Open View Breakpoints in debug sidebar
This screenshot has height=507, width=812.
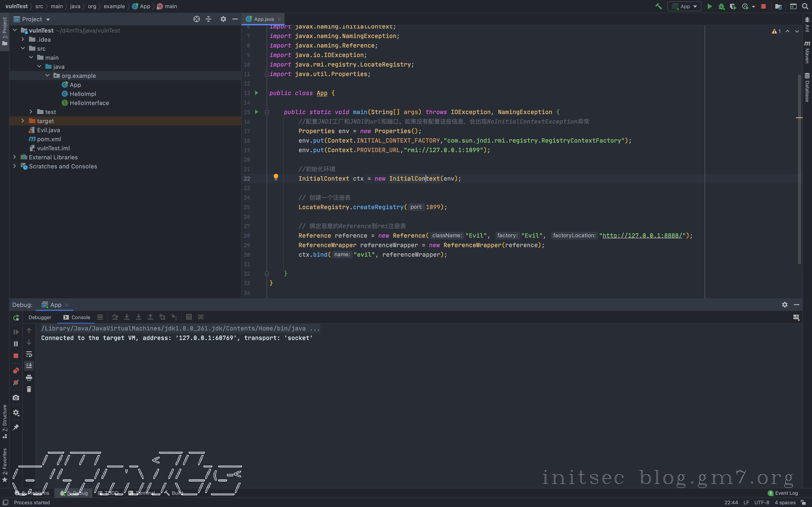(x=16, y=371)
